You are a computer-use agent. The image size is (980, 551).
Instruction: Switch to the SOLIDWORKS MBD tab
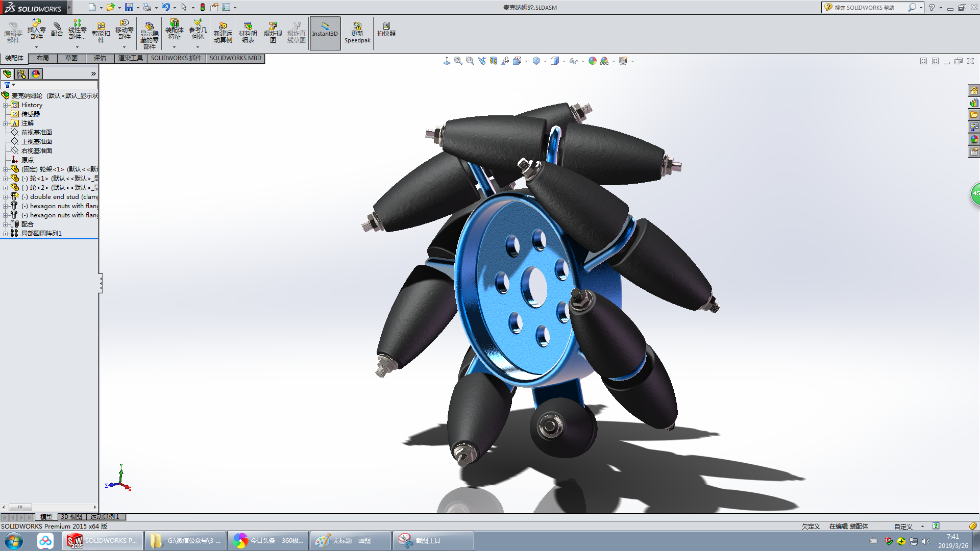click(x=235, y=58)
